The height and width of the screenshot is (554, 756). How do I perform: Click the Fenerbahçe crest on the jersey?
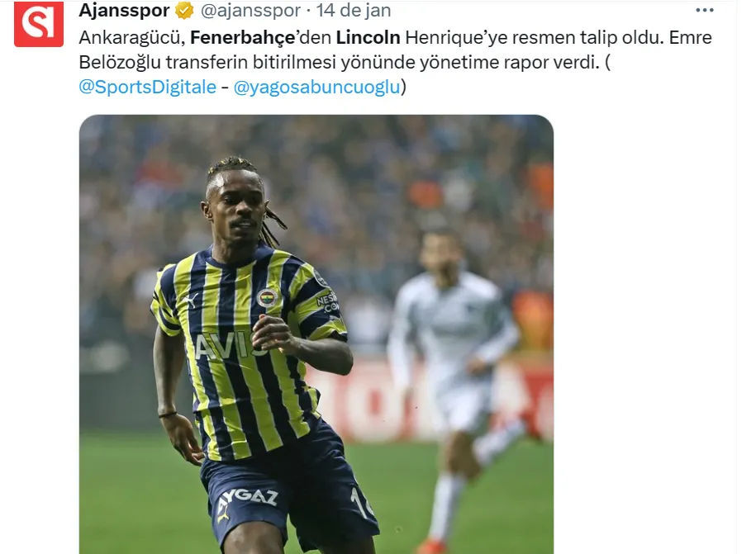267,298
